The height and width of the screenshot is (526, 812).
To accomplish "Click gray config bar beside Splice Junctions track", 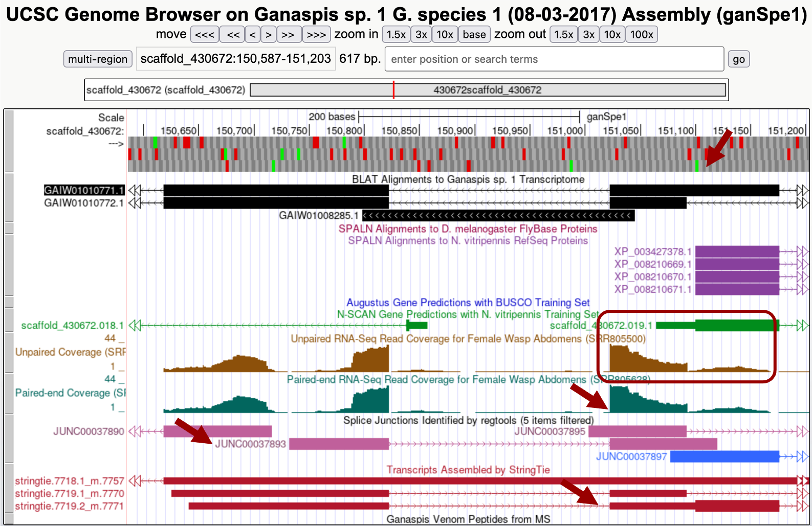I will (x=9, y=439).
